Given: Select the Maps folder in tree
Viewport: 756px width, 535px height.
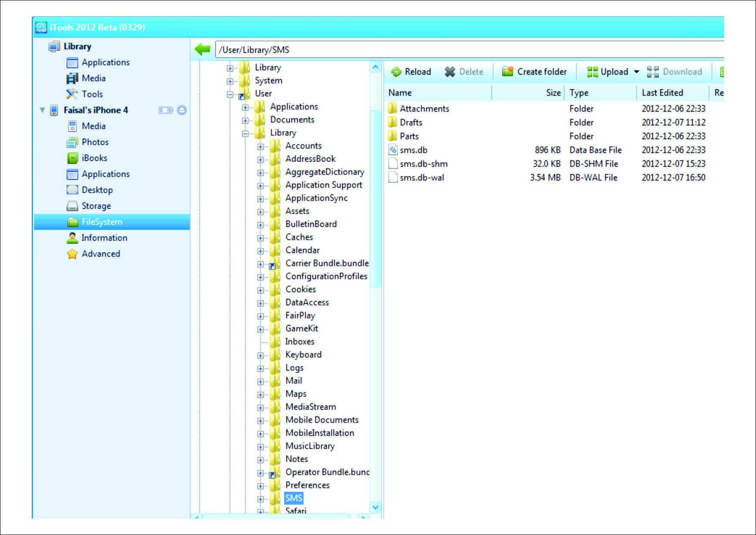Looking at the screenshot, I should (296, 394).
